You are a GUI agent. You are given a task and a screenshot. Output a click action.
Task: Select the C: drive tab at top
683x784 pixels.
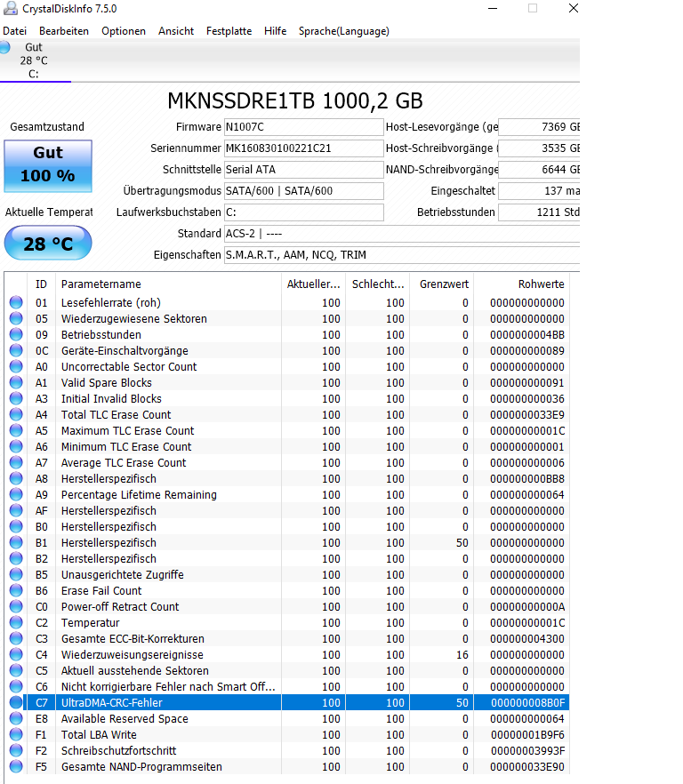[35, 60]
